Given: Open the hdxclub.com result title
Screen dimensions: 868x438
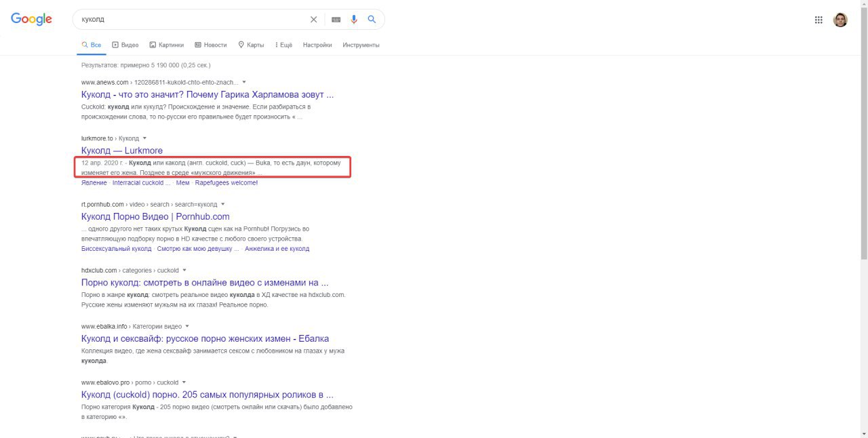Looking at the screenshot, I should (205, 282).
